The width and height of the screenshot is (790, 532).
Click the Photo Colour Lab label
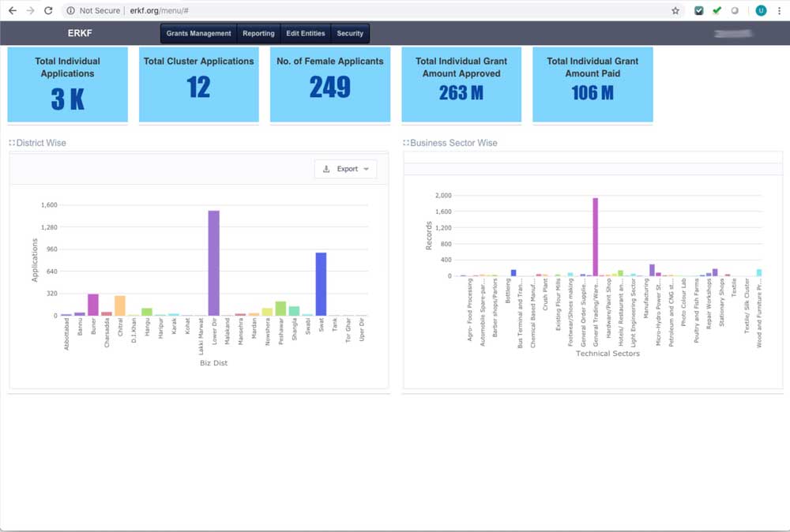click(x=683, y=302)
